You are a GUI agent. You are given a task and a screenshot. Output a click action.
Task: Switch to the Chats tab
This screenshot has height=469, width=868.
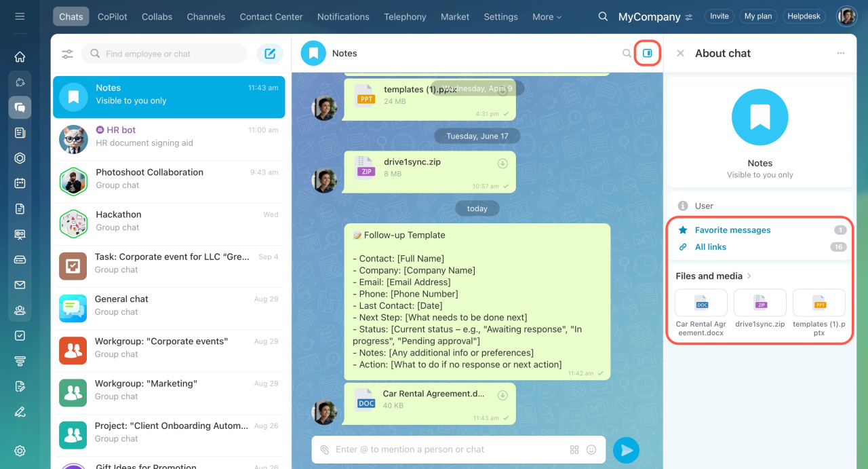[x=71, y=17]
